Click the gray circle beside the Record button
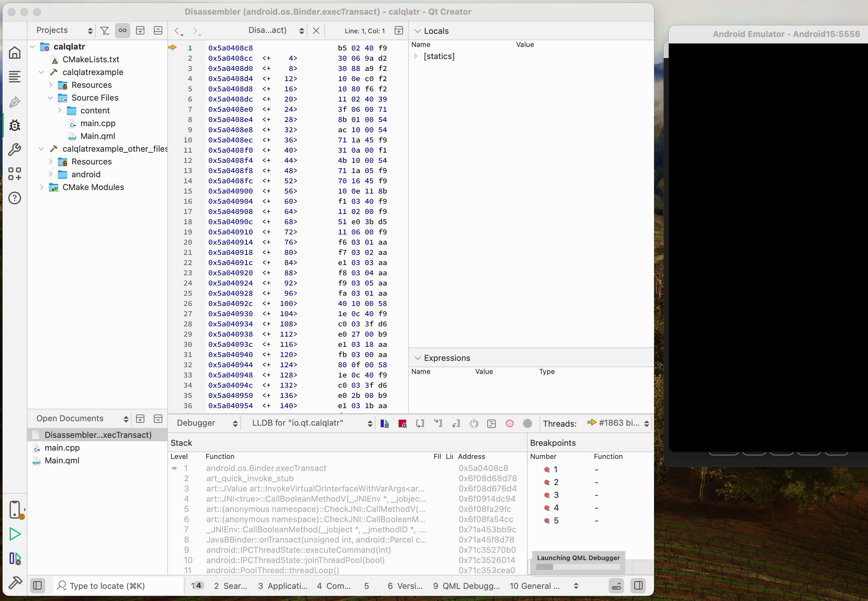The width and height of the screenshot is (868, 601). point(528,424)
